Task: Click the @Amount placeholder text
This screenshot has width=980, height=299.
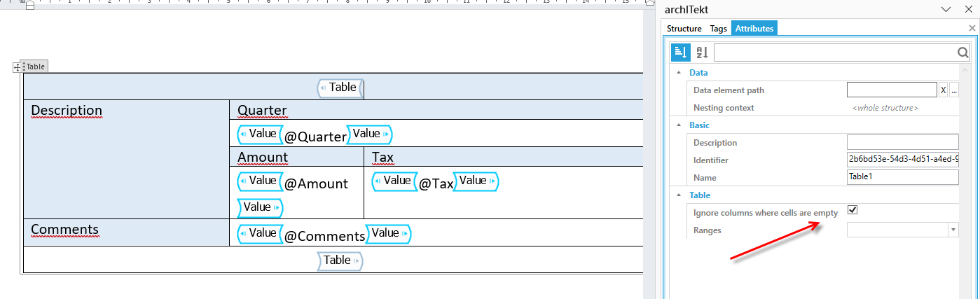Action: [x=316, y=183]
